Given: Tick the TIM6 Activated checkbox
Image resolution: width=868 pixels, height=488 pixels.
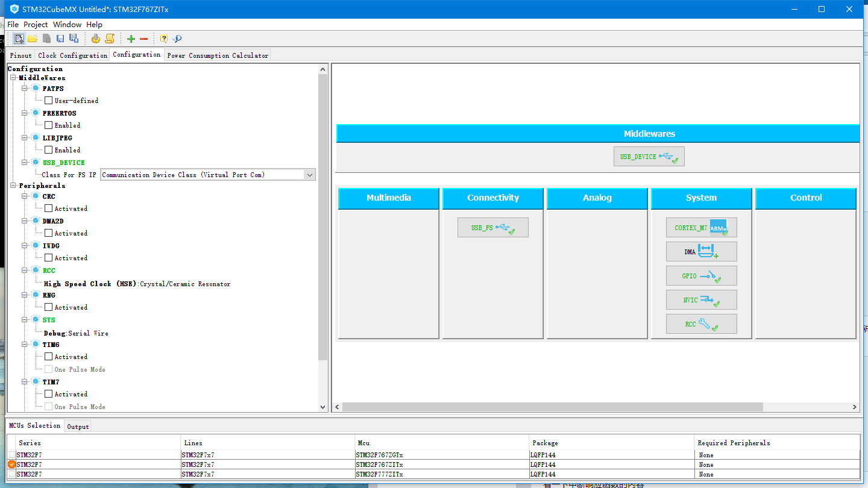Looking at the screenshot, I should coord(49,357).
